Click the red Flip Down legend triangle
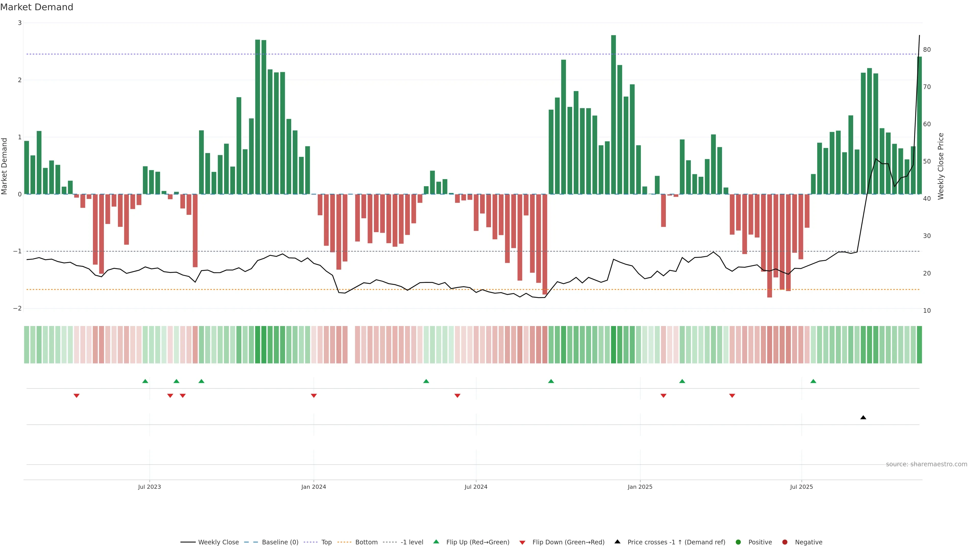980x551 pixels. coord(522,542)
